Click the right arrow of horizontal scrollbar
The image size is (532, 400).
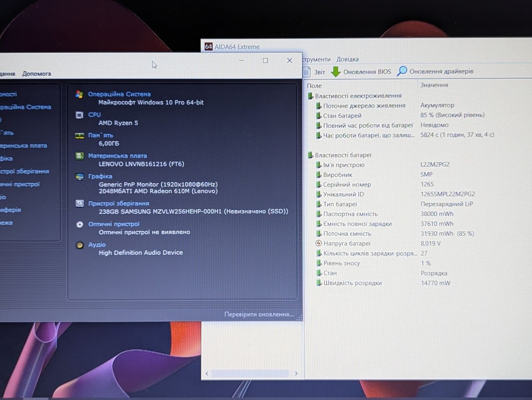296,373
